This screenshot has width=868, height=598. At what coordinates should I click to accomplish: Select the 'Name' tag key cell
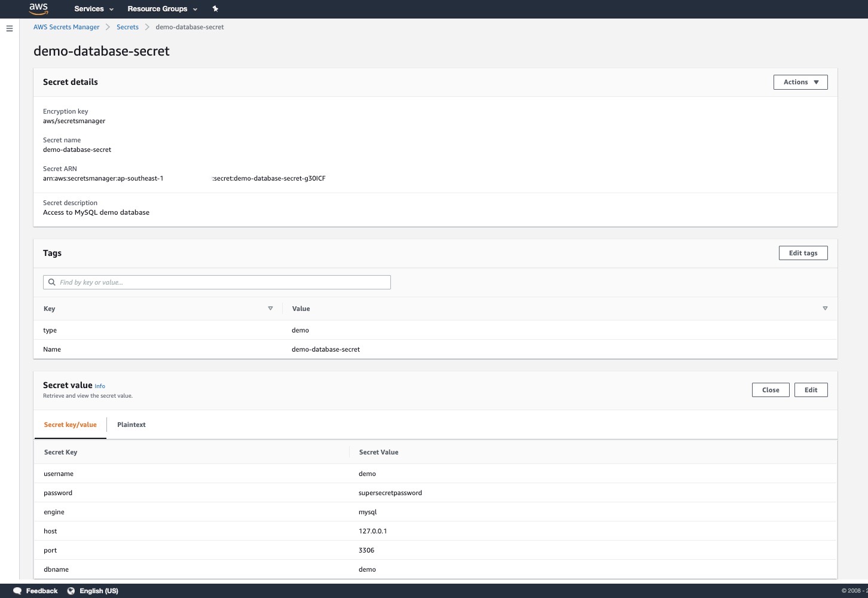tap(52, 349)
